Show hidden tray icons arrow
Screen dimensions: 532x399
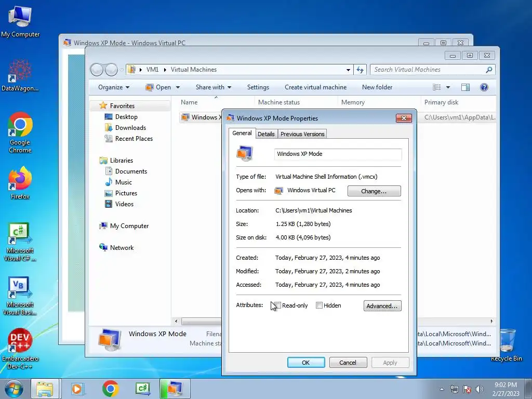coord(442,389)
